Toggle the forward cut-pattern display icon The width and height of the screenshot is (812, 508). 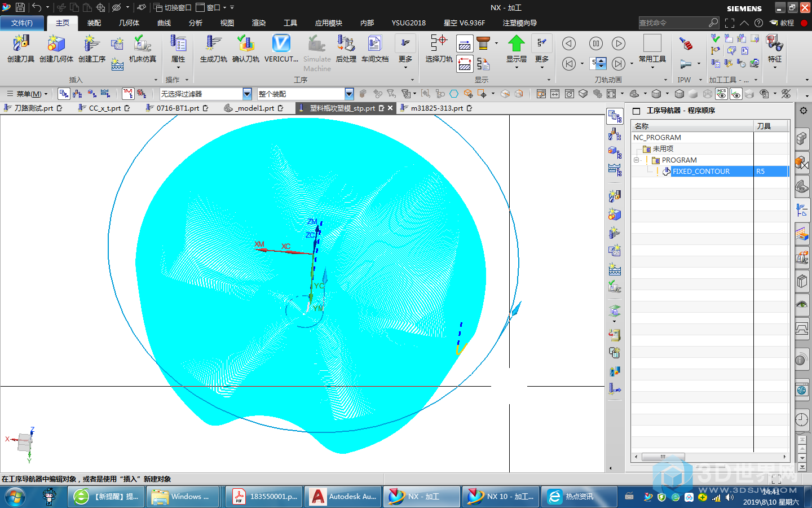pos(465,43)
